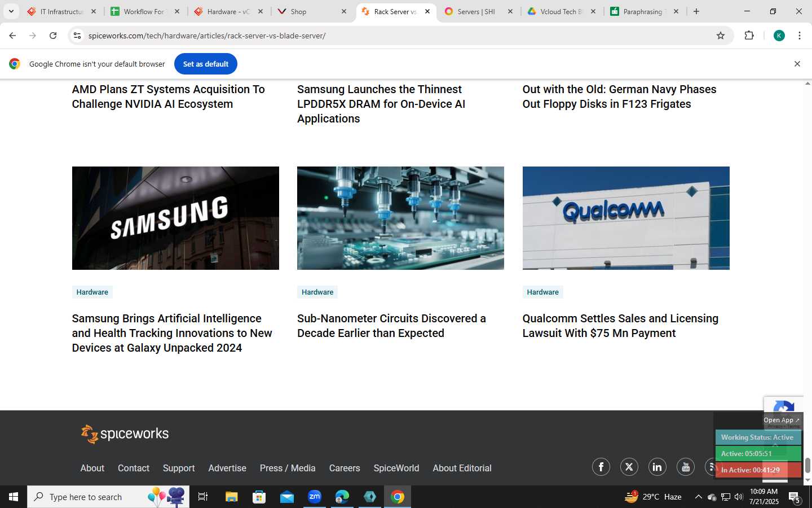
Task: Open the tab search dropdown arrow
Action: pos(11,11)
